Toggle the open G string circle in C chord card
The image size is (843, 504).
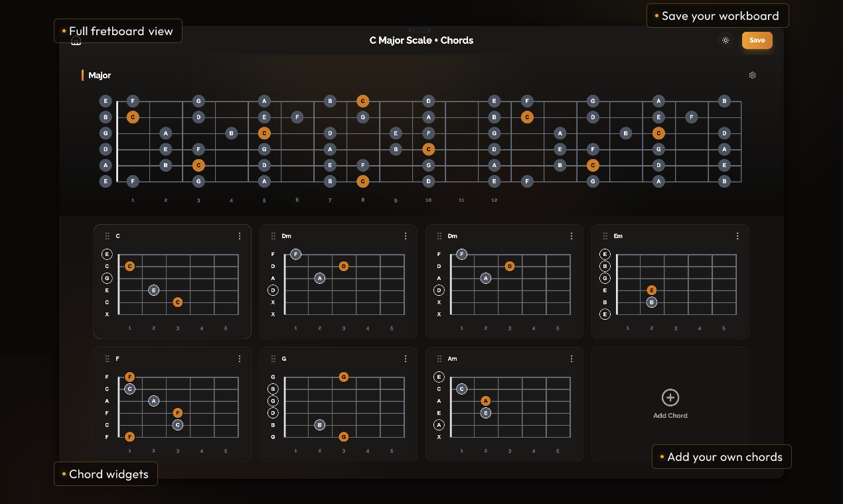tap(107, 279)
